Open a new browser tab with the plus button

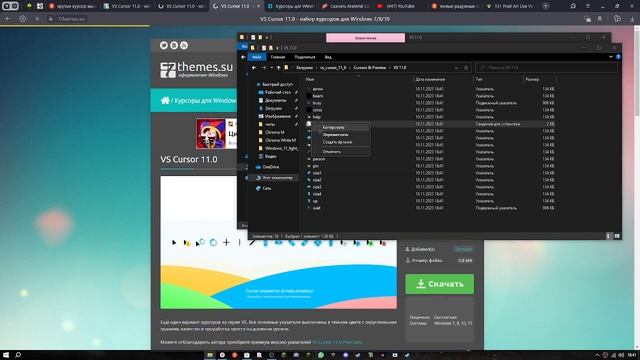pyautogui.click(x=546, y=6)
